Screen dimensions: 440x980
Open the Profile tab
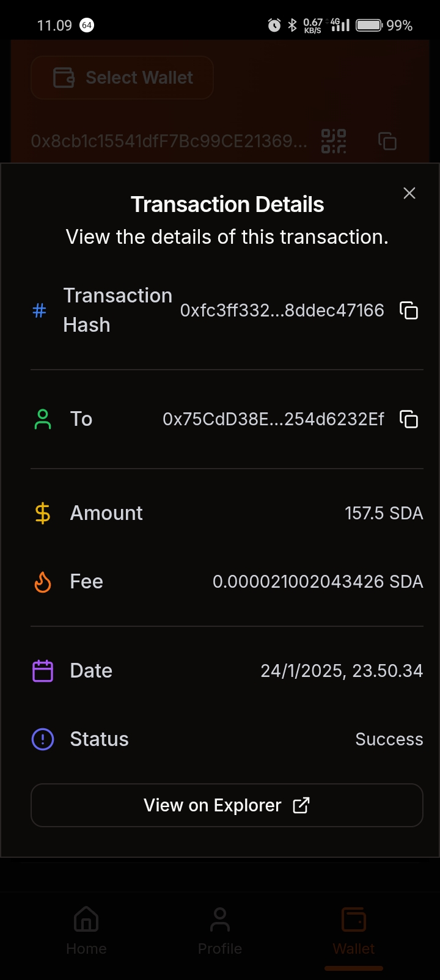[x=220, y=930]
